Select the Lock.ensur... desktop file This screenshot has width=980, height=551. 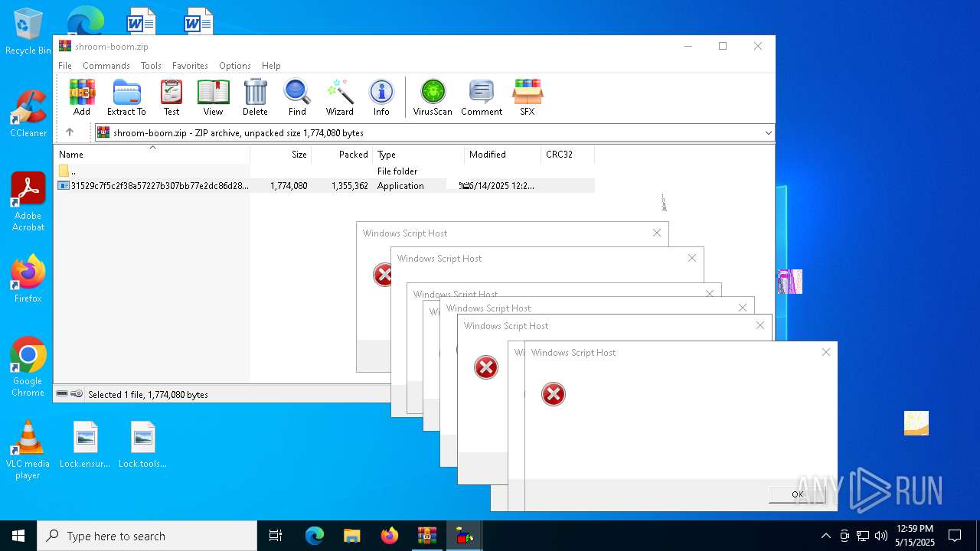pyautogui.click(x=85, y=445)
